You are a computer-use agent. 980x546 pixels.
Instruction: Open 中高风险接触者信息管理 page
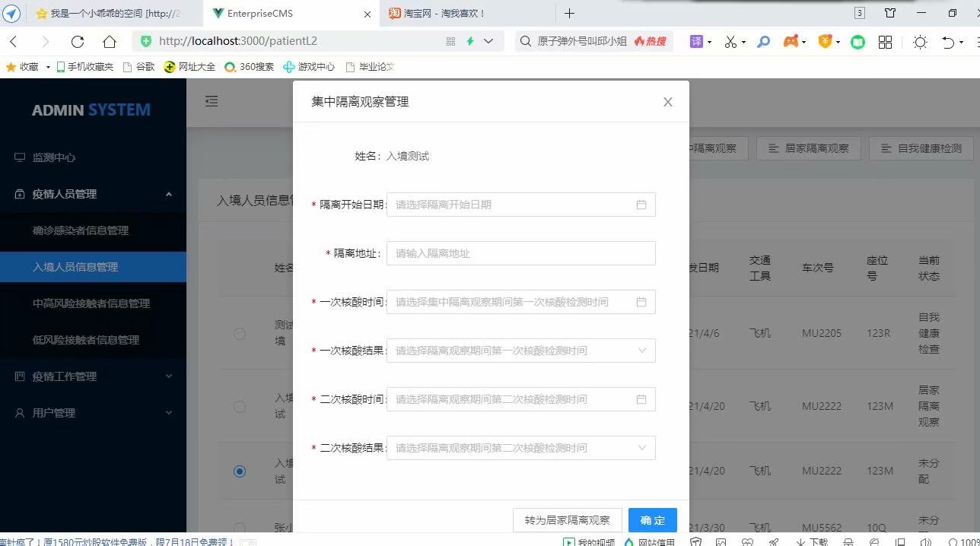click(x=93, y=303)
